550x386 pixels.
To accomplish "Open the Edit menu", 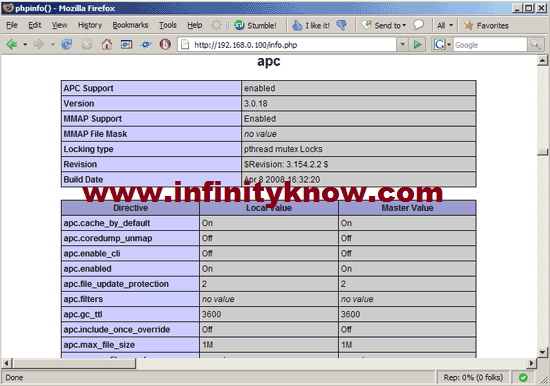I will point(34,25).
